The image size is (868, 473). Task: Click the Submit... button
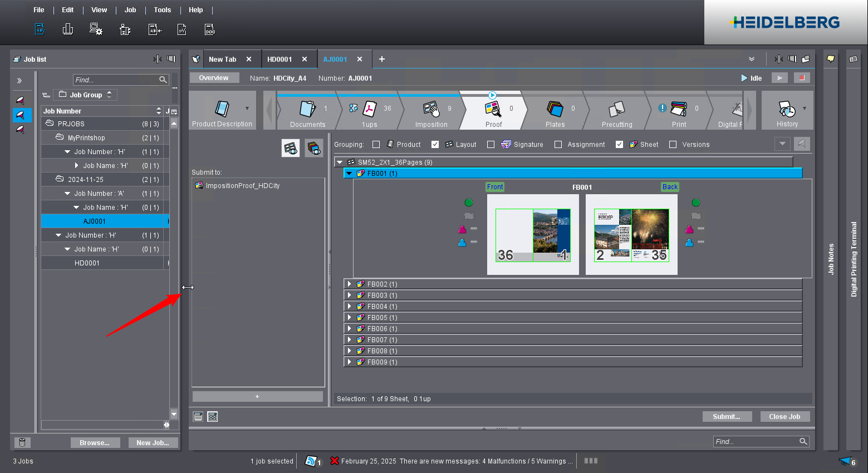click(x=727, y=417)
